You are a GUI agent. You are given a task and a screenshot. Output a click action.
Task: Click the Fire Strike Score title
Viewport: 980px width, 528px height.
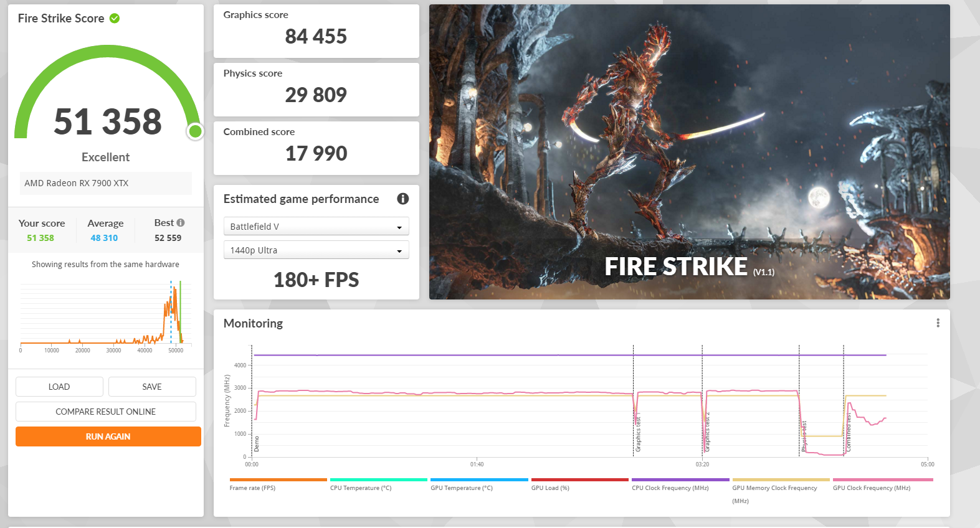[61, 18]
